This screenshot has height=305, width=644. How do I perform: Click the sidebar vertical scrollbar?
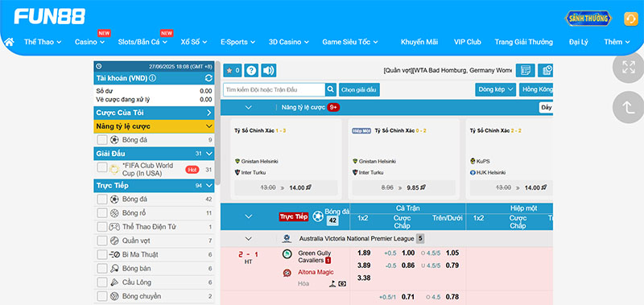pyautogui.click(x=217, y=123)
